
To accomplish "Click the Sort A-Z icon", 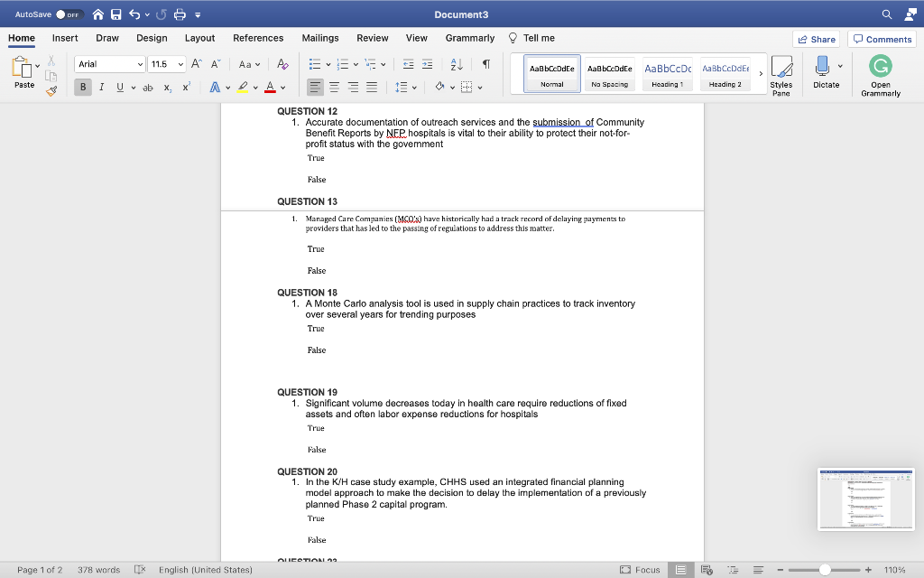I will (x=456, y=64).
